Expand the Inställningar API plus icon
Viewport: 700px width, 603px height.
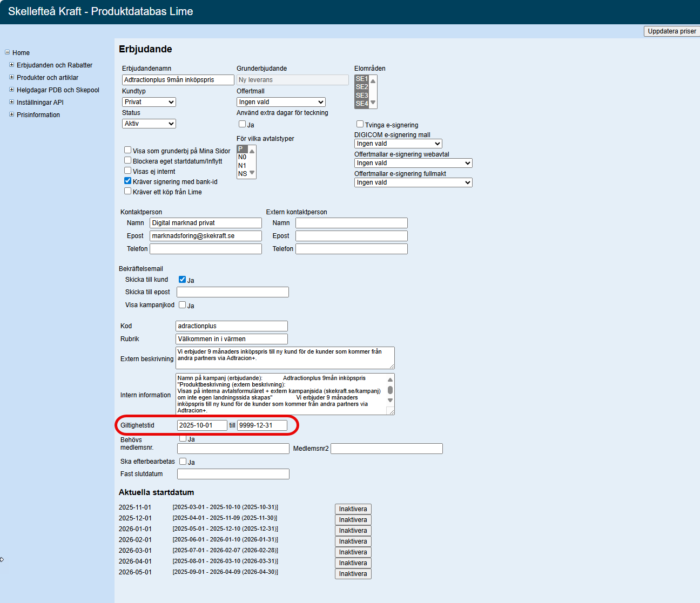click(x=11, y=102)
